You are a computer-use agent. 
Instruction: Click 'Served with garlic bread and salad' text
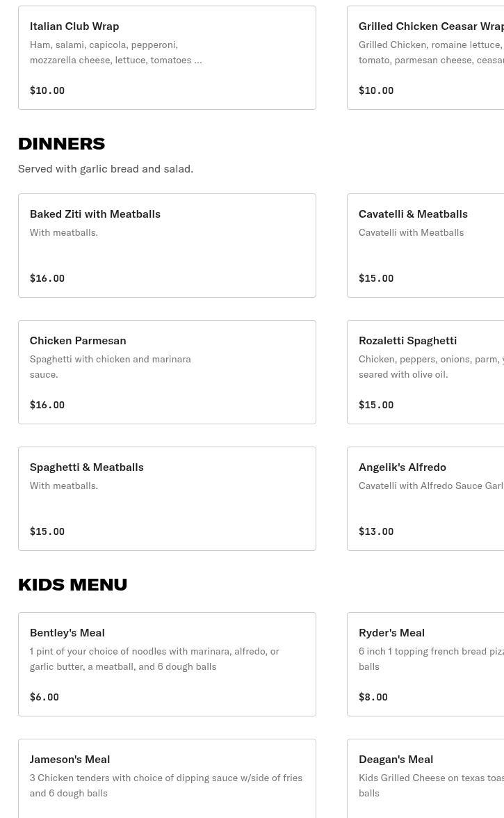[x=106, y=169]
